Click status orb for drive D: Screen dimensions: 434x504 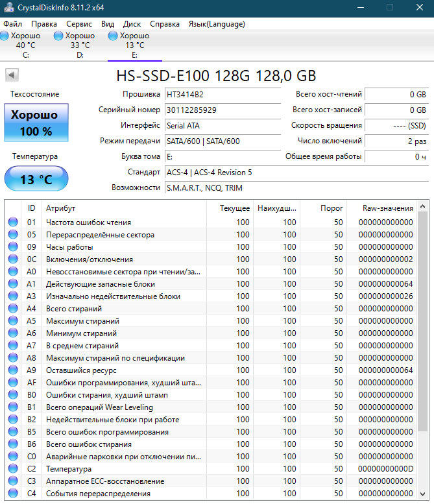tap(58, 36)
